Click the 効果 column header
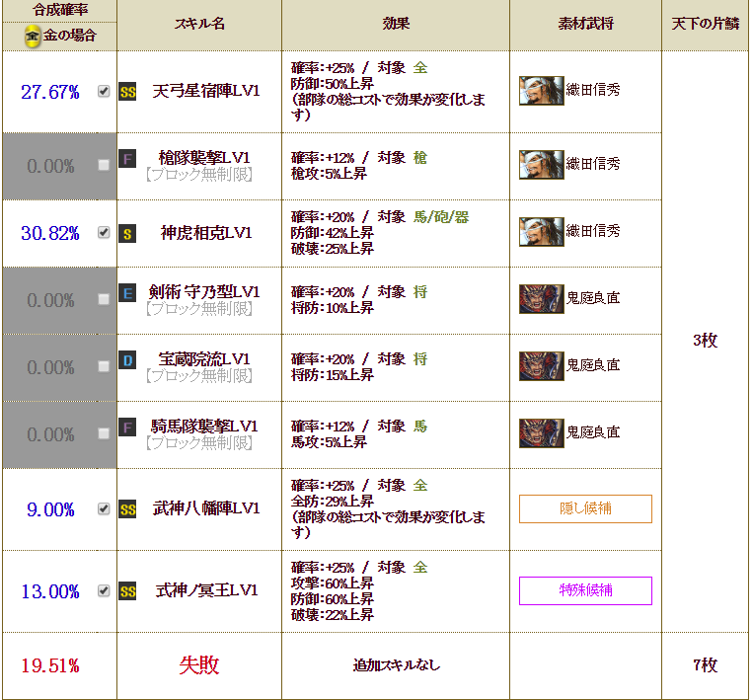The width and height of the screenshot is (753, 700). pyautogui.click(x=396, y=24)
